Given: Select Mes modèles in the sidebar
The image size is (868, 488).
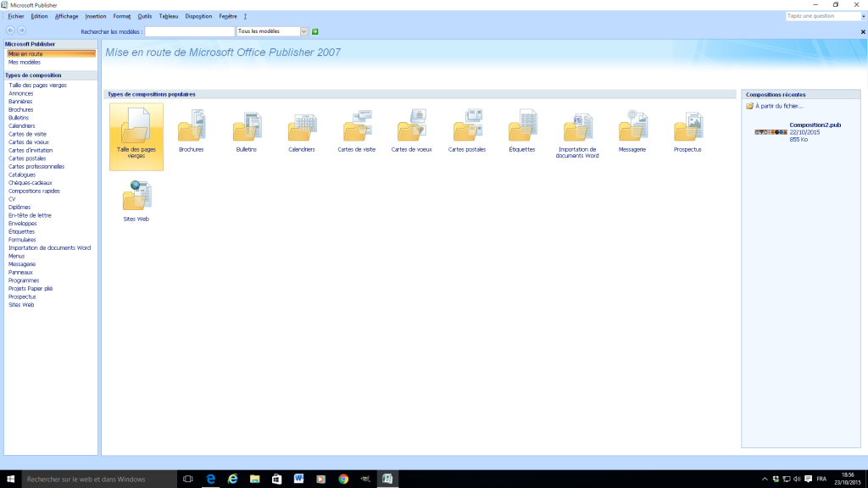Looking at the screenshot, I should [25, 63].
